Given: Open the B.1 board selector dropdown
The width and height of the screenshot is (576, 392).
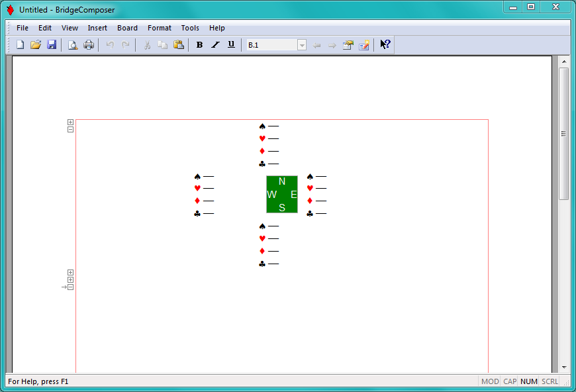Looking at the screenshot, I should point(302,45).
